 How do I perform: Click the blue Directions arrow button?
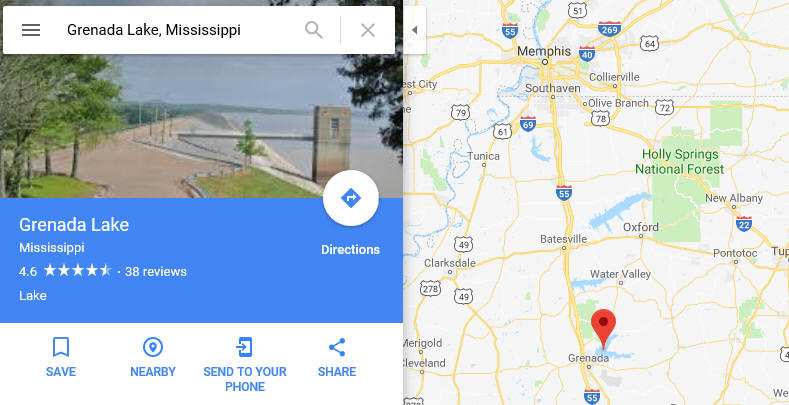[x=351, y=198]
